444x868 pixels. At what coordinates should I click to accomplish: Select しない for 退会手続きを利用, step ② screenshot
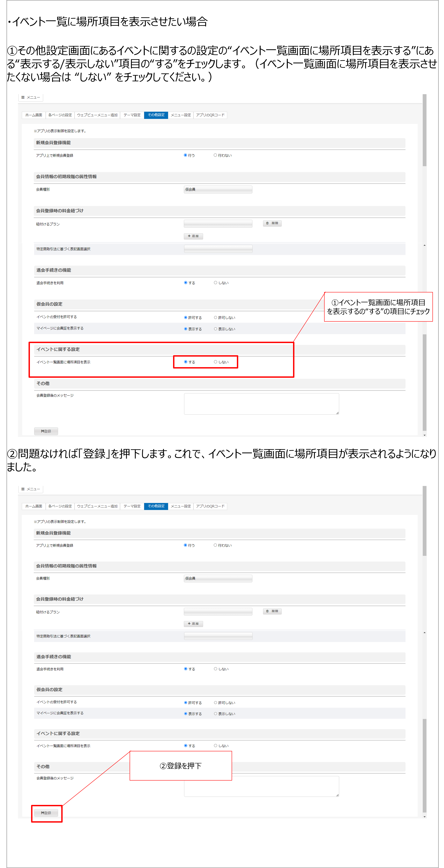click(x=215, y=669)
